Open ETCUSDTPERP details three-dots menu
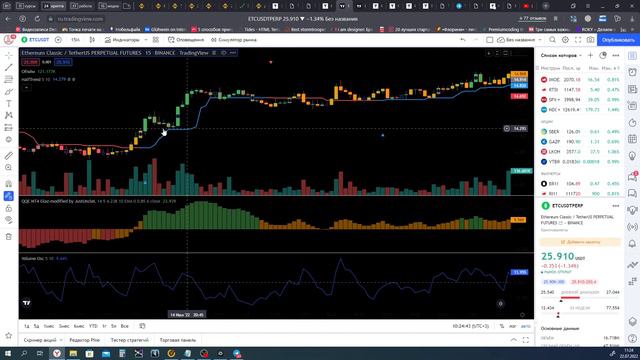This screenshot has height=360, width=640. coord(616,206)
